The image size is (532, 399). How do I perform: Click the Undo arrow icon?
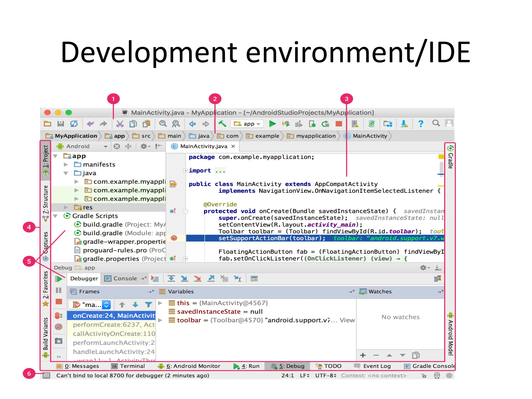[x=90, y=124]
